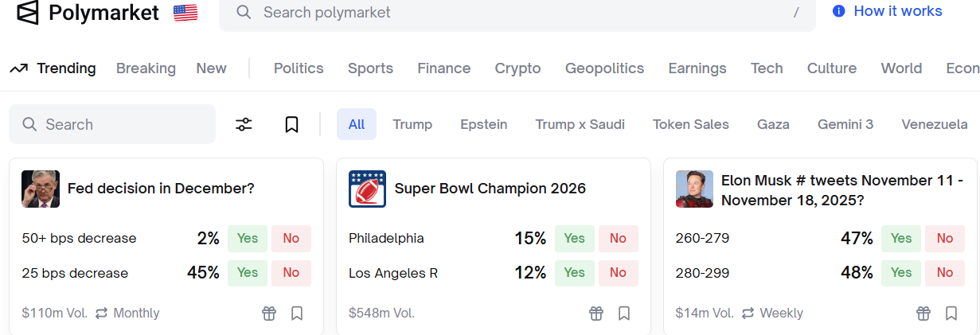Bookmark the Super Bowl Champion 2026 market

624,314
